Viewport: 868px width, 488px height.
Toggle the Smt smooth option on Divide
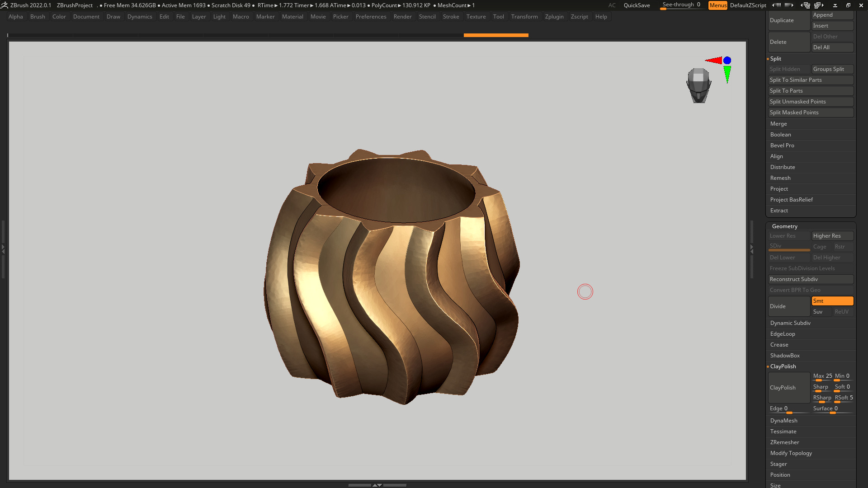pos(832,301)
